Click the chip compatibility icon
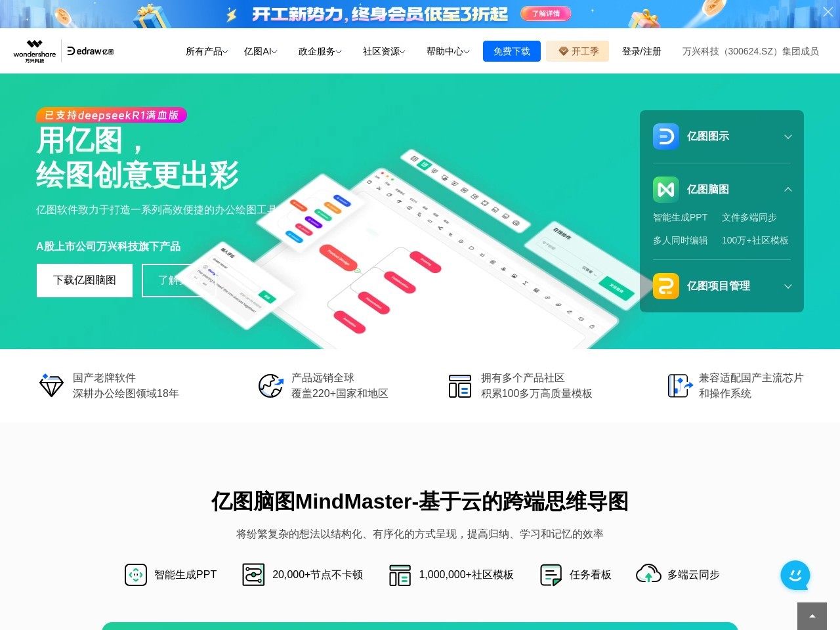Screen dimensions: 840x630 (680, 385)
